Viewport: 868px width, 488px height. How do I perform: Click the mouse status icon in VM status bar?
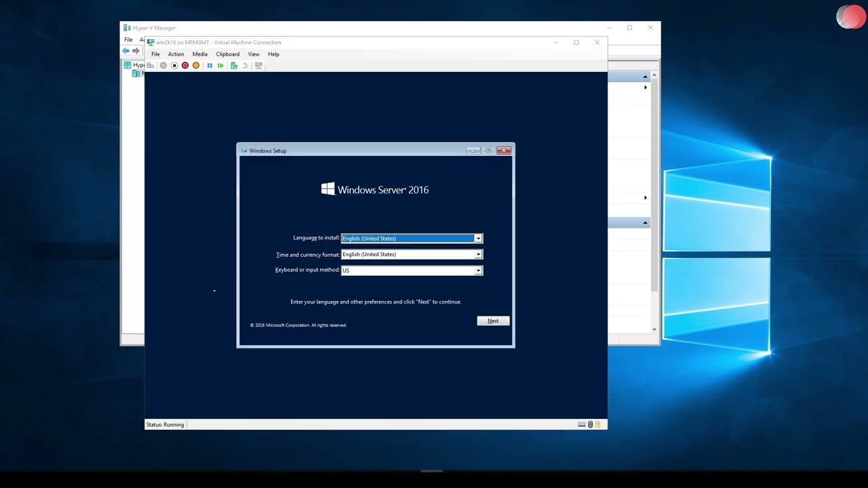click(590, 424)
